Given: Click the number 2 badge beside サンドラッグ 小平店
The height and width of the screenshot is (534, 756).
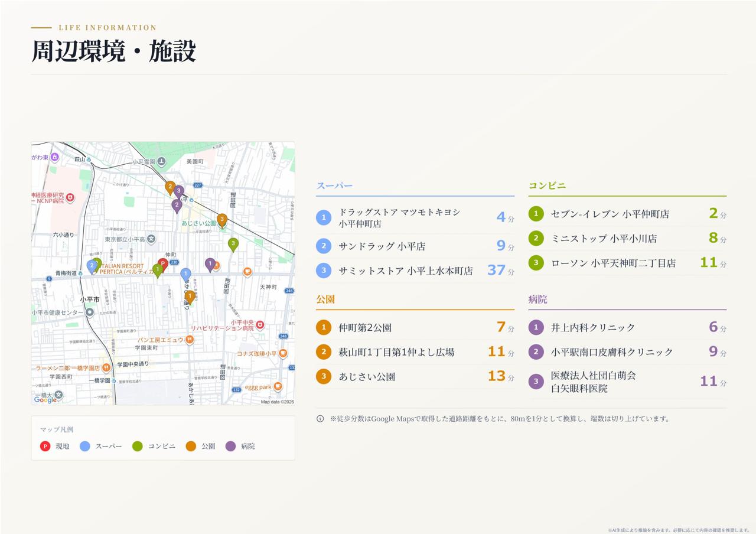Looking at the screenshot, I should coord(324,246).
